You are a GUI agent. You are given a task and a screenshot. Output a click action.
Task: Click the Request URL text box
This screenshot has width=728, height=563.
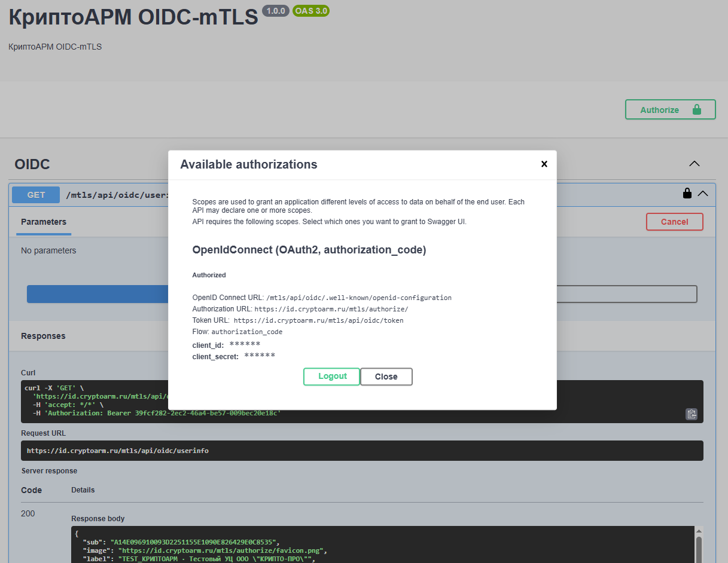pos(362,451)
